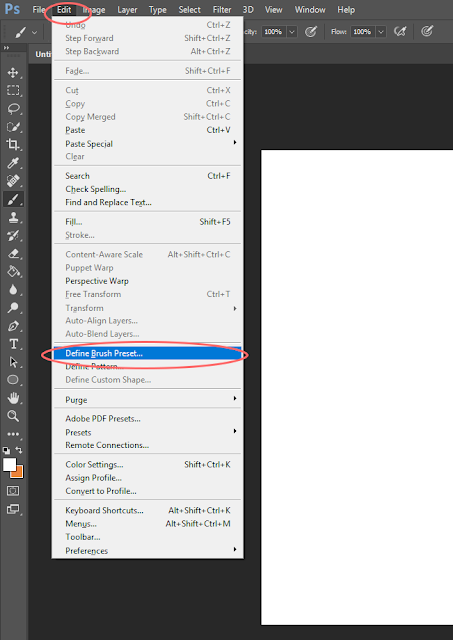Screen dimensions: 453x640
Task: Open the Window menu
Action: (310, 10)
